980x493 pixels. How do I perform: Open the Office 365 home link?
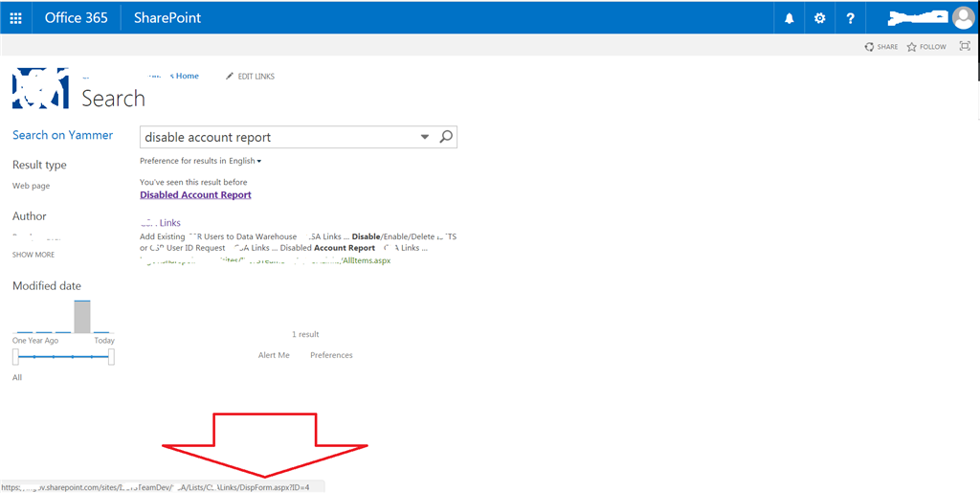77,18
